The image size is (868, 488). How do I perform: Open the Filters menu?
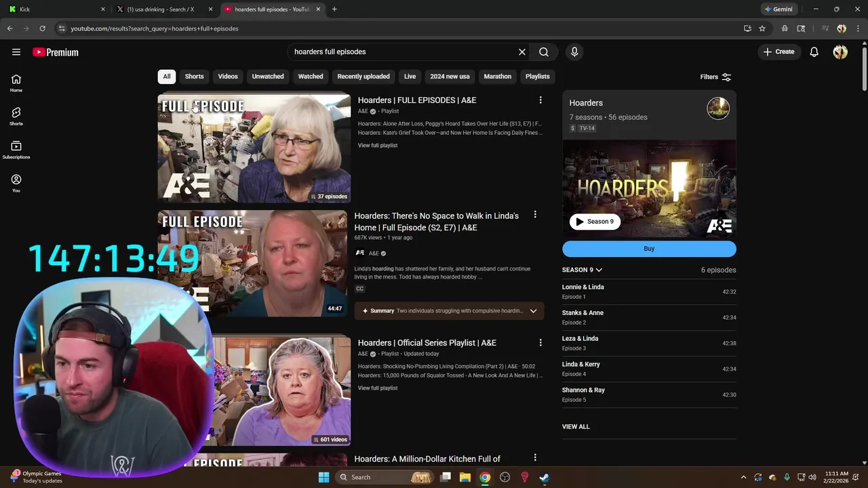tap(715, 77)
